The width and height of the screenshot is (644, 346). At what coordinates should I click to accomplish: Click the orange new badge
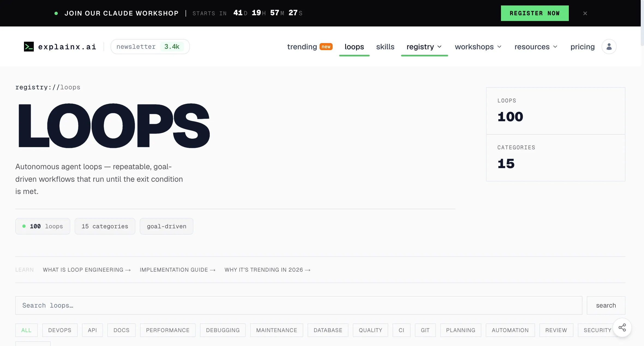(326, 47)
